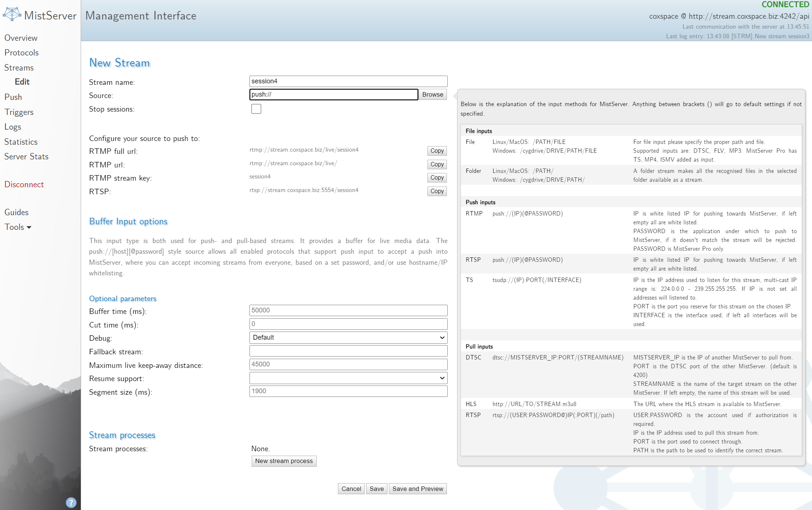Screen dimensions: 812x510
Task: Click the rtsp://stream.coxspace.biz:5554/session4 text
Action: [x=304, y=190]
